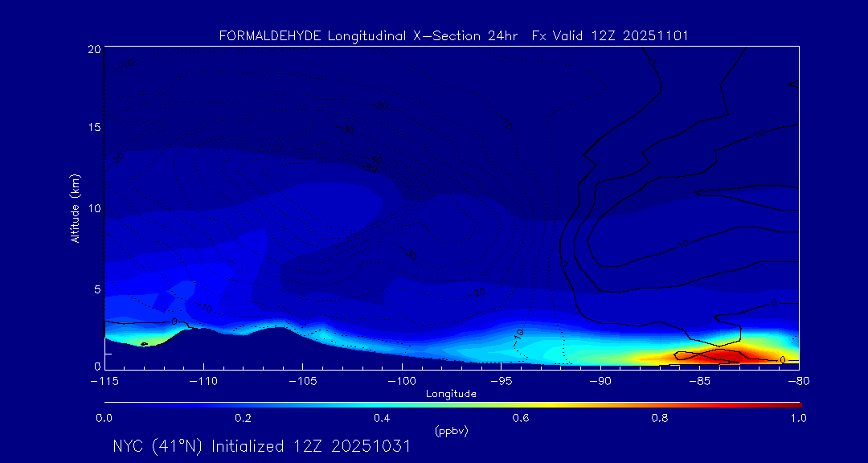Click the Altitude (km) y-axis label

tap(76, 208)
